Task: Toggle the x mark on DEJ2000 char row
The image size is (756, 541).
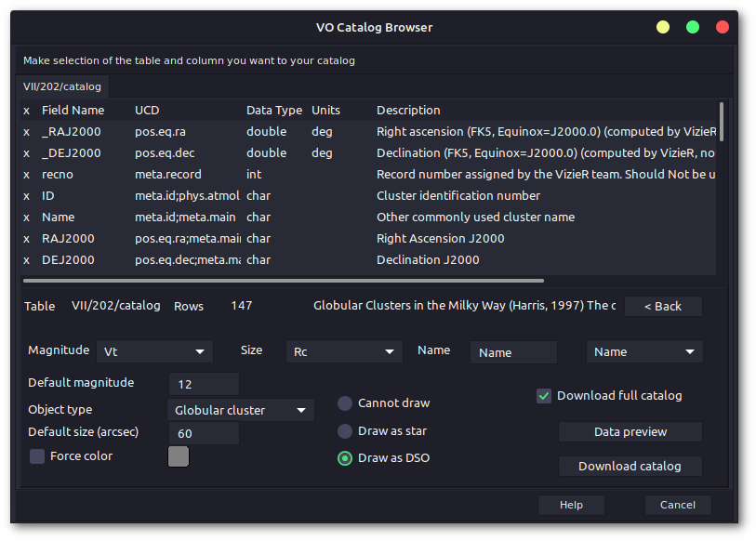Action: pos(27,260)
